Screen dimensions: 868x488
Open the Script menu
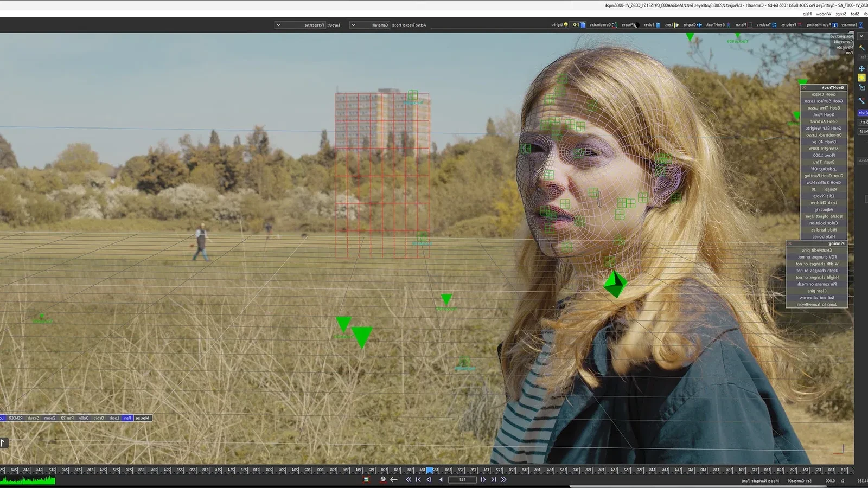[x=841, y=14]
